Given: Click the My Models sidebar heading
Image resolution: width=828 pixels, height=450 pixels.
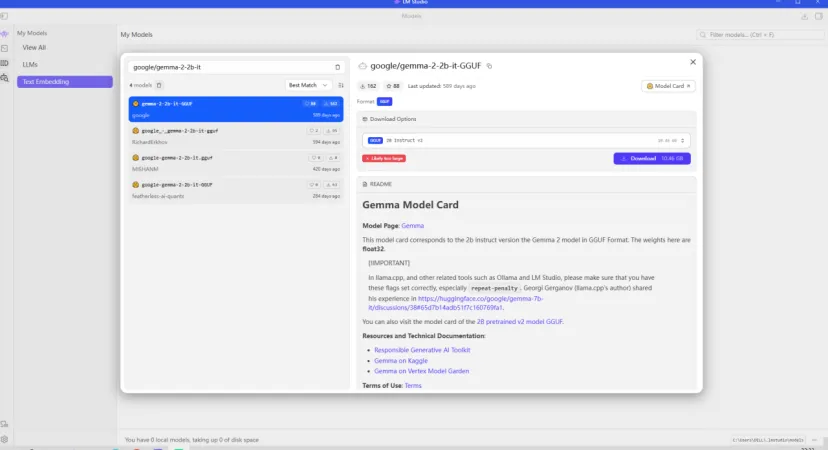Looking at the screenshot, I should click(x=32, y=33).
